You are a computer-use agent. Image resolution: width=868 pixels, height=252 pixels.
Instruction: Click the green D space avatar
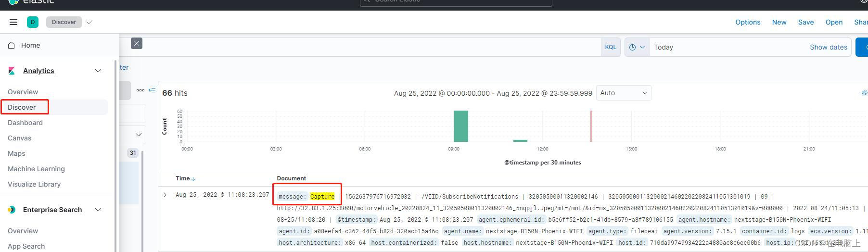point(33,22)
